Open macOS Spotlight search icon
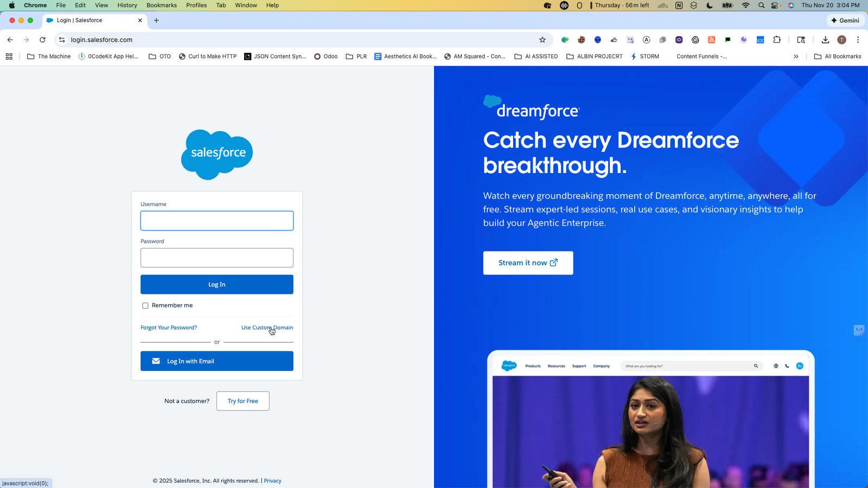Viewport: 868px width, 488px height. (x=761, y=5)
